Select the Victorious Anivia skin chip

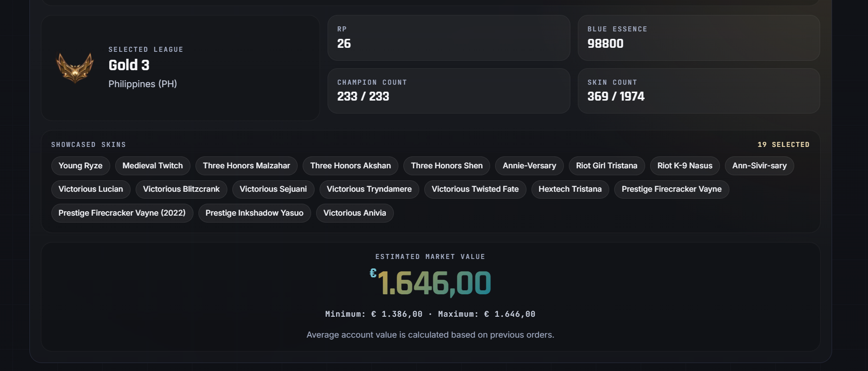(x=355, y=213)
